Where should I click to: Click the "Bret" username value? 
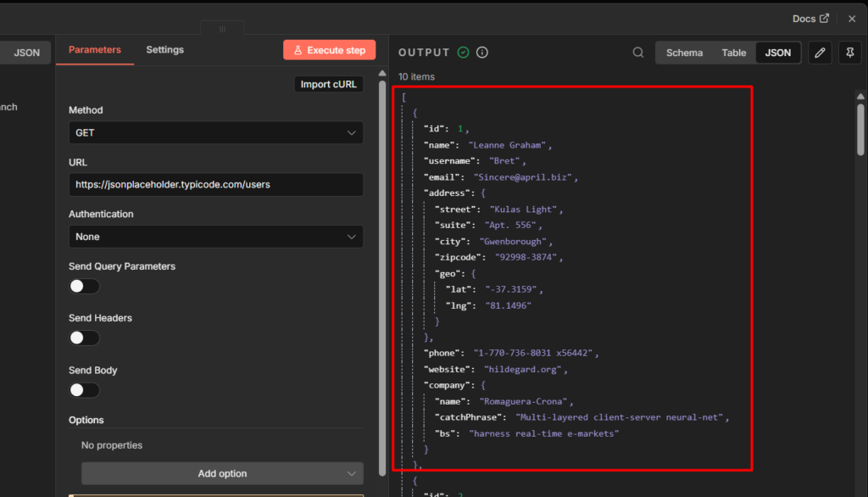click(x=505, y=161)
